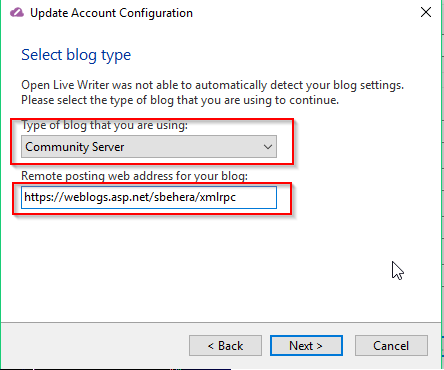The image size is (444, 370).
Task: Click the Type of blog label
Action: 105,125
